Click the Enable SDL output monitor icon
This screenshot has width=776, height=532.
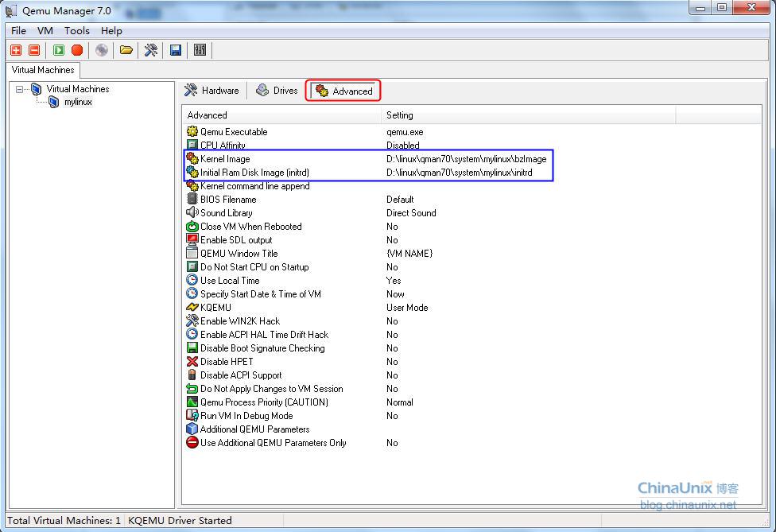pyautogui.click(x=192, y=239)
